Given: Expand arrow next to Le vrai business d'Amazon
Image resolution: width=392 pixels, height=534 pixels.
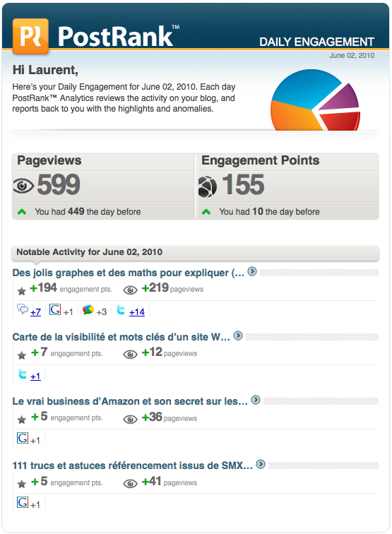Looking at the screenshot, I should [256, 400].
